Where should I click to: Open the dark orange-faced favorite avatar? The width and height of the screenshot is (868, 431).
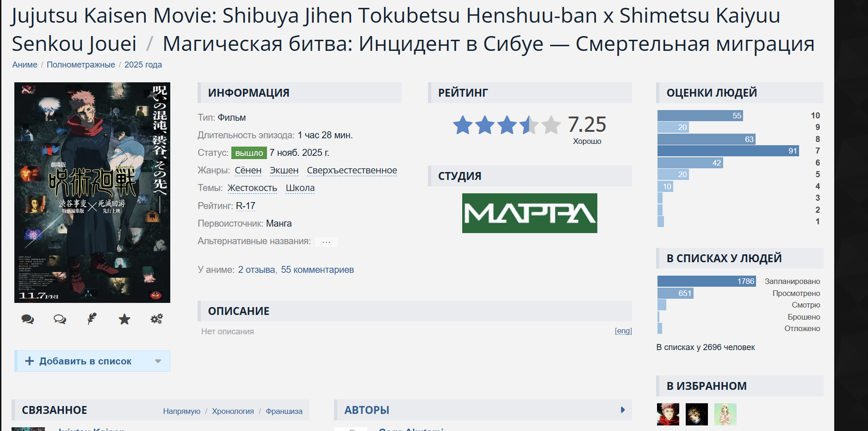coord(697,414)
